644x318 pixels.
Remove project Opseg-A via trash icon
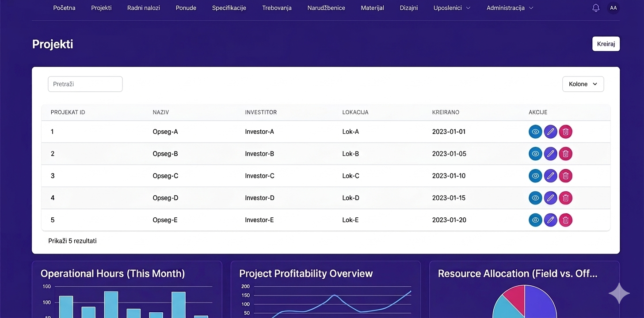pyautogui.click(x=565, y=132)
